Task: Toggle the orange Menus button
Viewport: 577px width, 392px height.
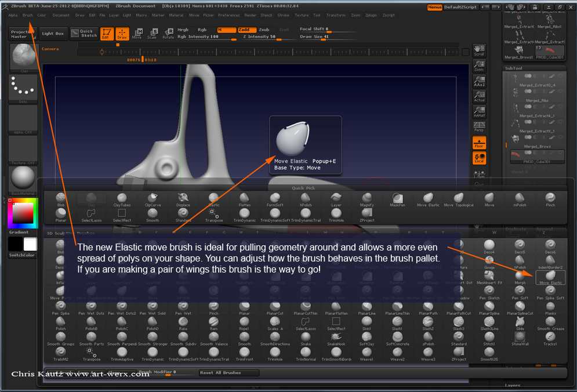Action: [434, 7]
